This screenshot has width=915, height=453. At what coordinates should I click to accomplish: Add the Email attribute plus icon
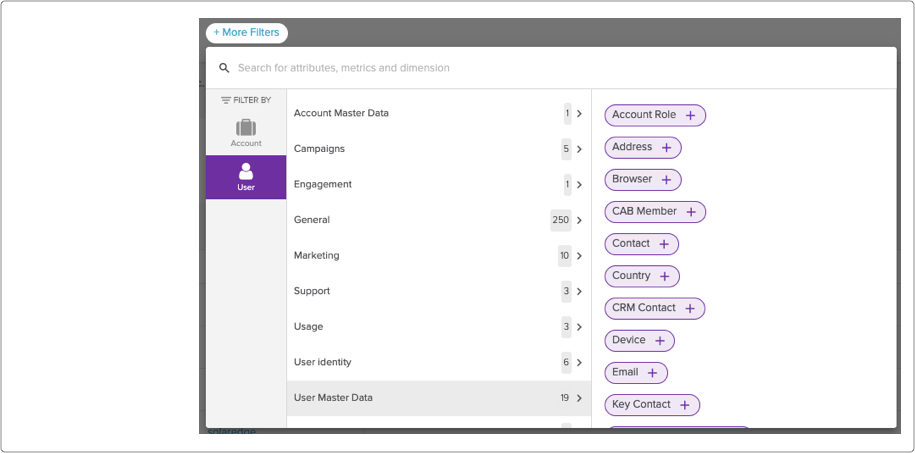[652, 372]
